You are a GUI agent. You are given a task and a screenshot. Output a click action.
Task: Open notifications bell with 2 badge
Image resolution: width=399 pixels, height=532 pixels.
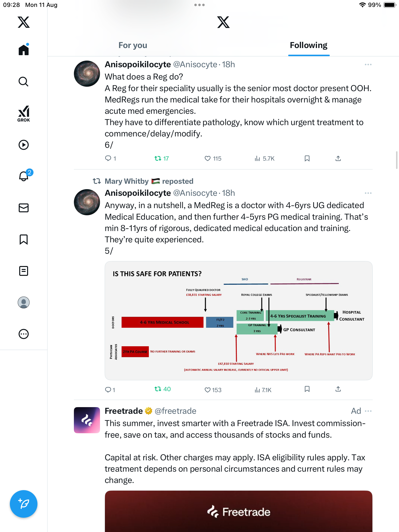(24, 176)
